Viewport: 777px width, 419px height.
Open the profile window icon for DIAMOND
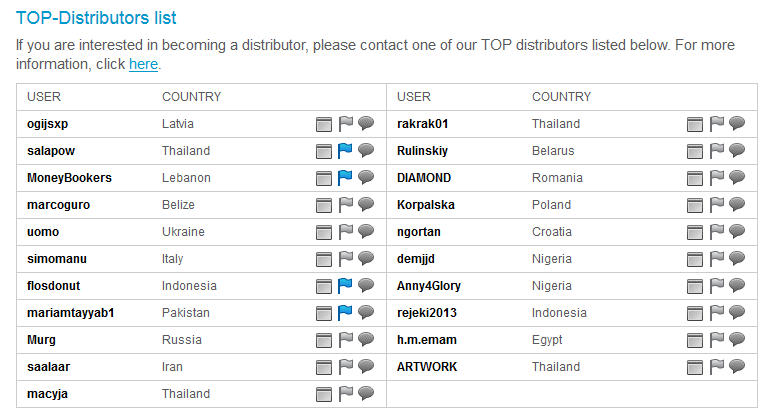(x=695, y=178)
